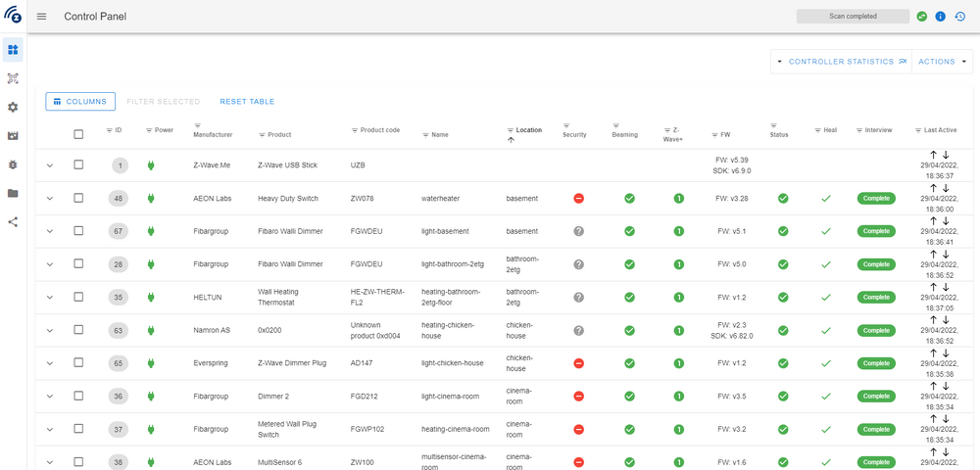Tick the checkbox for node 63 row
Screen dimensions: 980x470
[78, 331]
